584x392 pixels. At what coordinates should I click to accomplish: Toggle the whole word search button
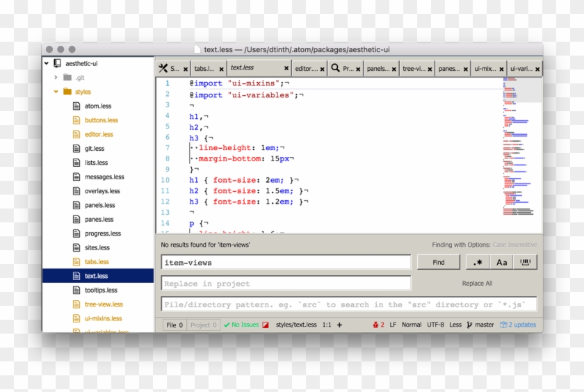coord(525,262)
